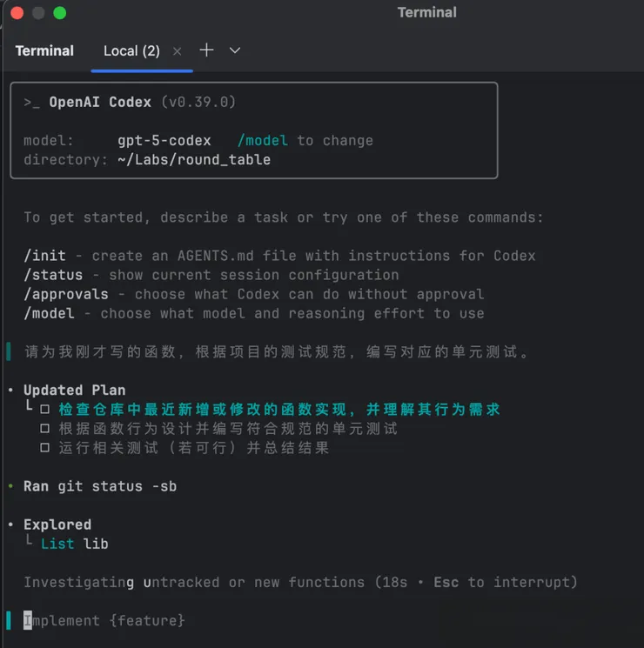The height and width of the screenshot is (648, 644).
Task: Click the >_ prompt icon beside OpenAI Codex
Action: click(x=31, y=103)
